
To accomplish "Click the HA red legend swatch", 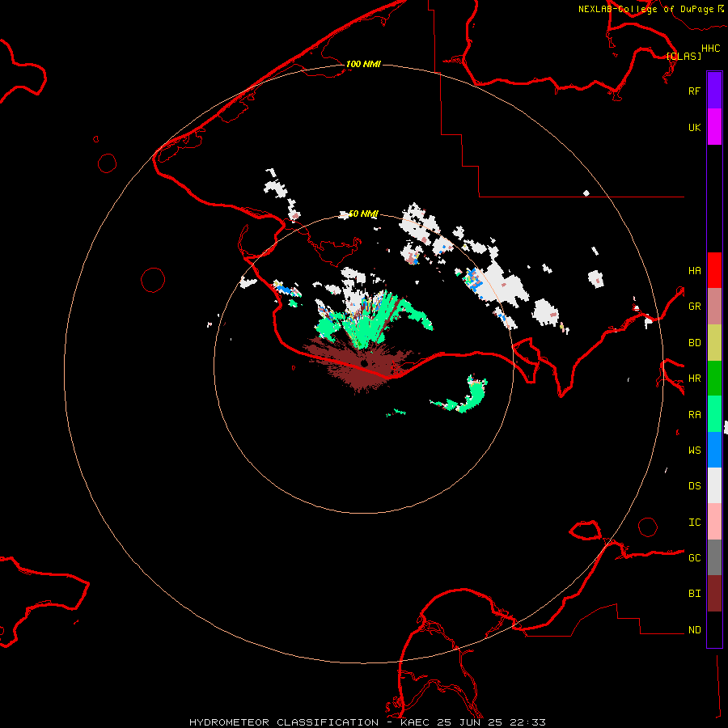I will tap(714, 270).
